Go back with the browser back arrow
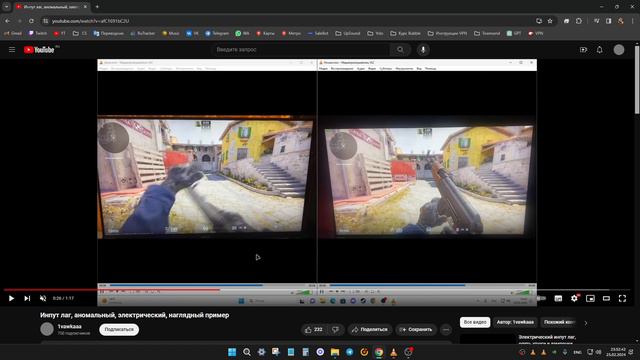Image resolution: width=640 pixels, height=360 pixels. [x=8, y=21]
